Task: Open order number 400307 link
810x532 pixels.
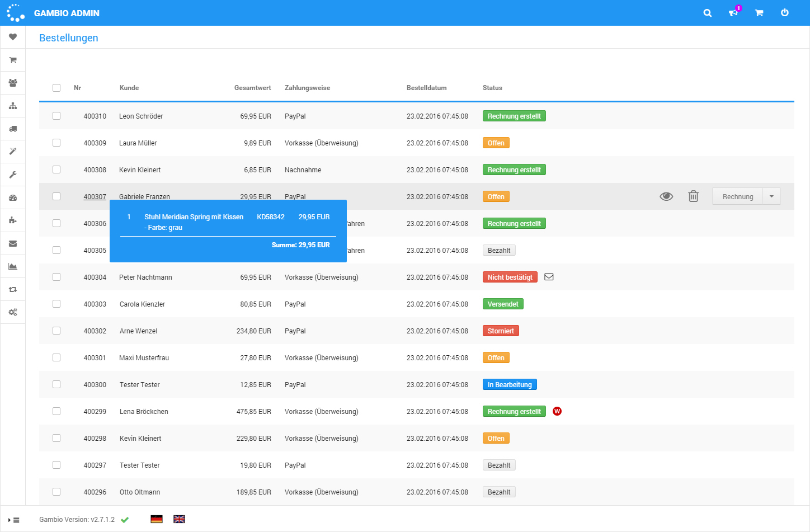Action: pyautogui.click(x=95, y=197)
